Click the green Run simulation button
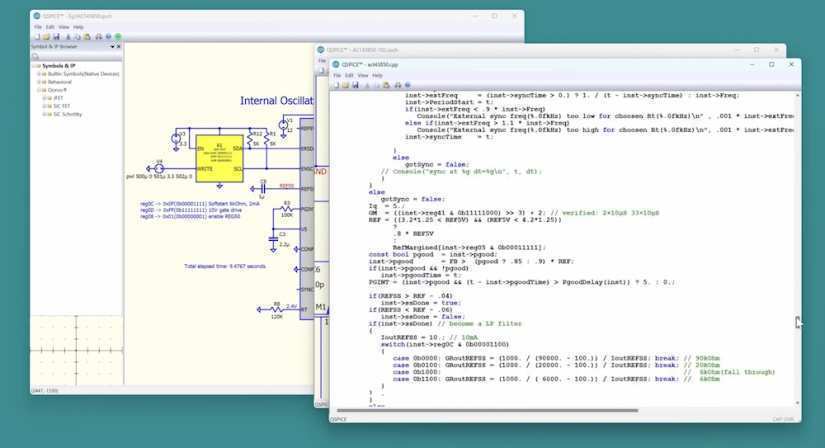This screenshot has height=448, width=825. point(117,37)
